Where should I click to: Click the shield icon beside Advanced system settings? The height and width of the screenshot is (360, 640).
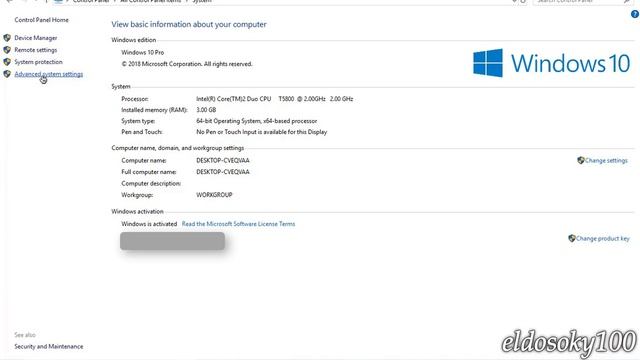[7, 74]
